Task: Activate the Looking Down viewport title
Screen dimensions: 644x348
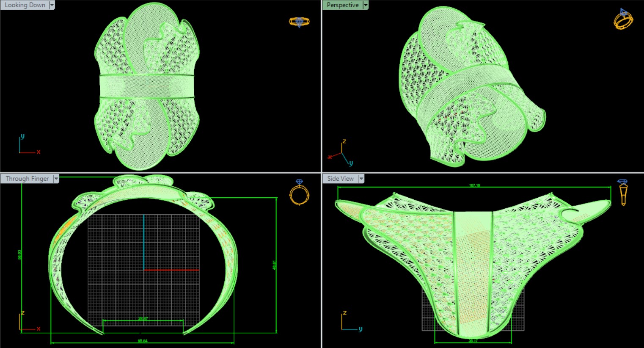Action: pyautogui.click(x=25, y=5)
